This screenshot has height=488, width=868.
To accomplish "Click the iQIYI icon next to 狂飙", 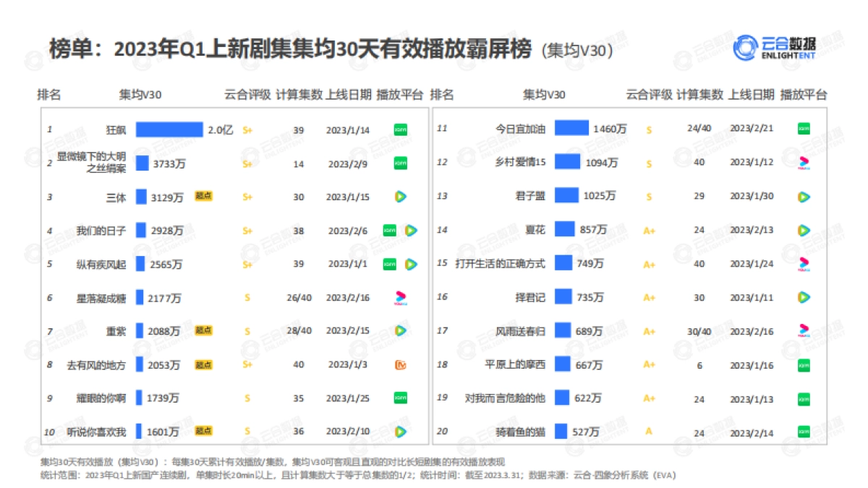I will click(x=402, y=129).
